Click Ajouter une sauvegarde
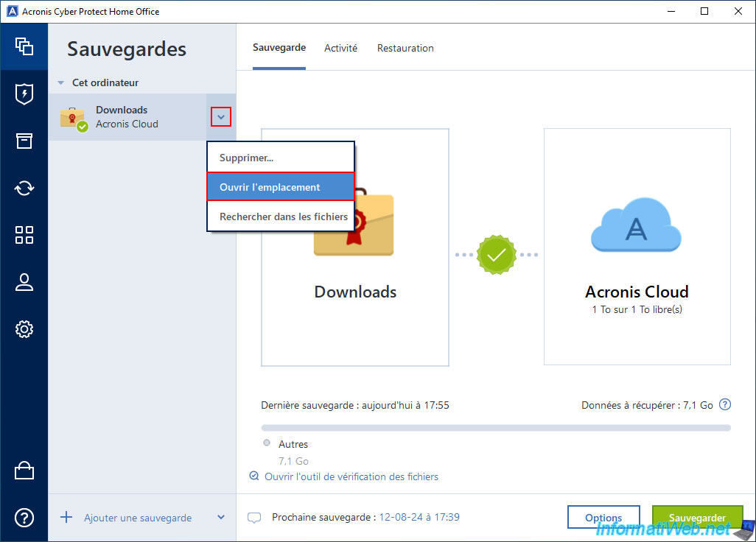 pyautogui.click(x=137, y=518)
